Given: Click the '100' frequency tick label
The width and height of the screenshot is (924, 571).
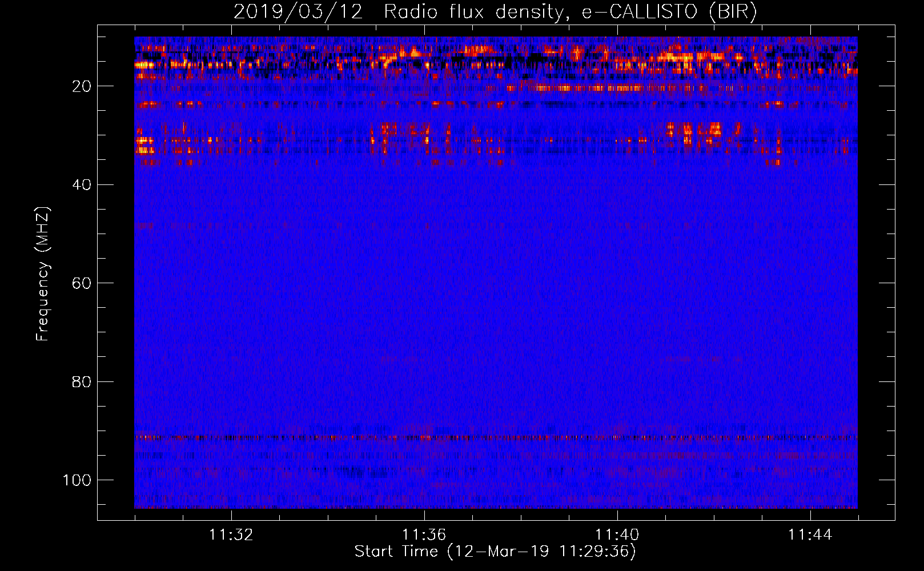Looking at the screenshot, I should [x=77, y=480].
